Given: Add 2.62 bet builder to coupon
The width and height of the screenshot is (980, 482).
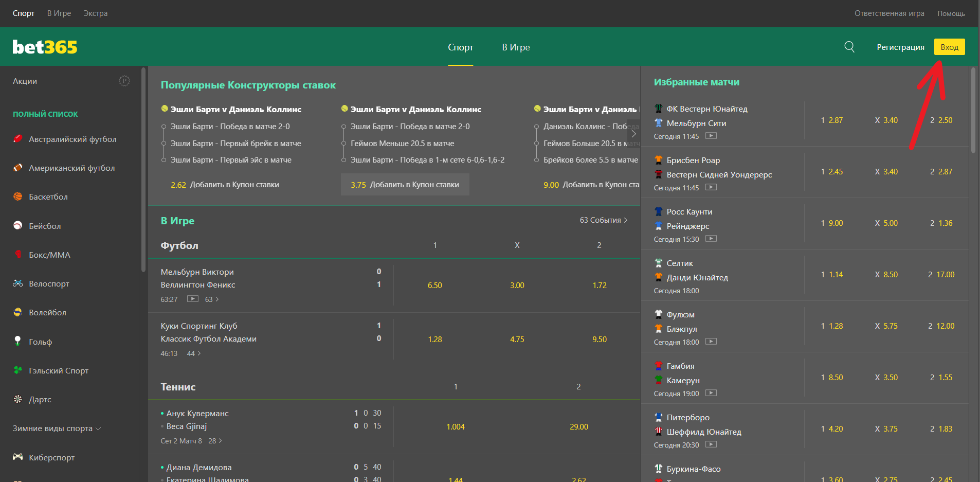Looking at the screenshot, I should click(x=225, y=185).
